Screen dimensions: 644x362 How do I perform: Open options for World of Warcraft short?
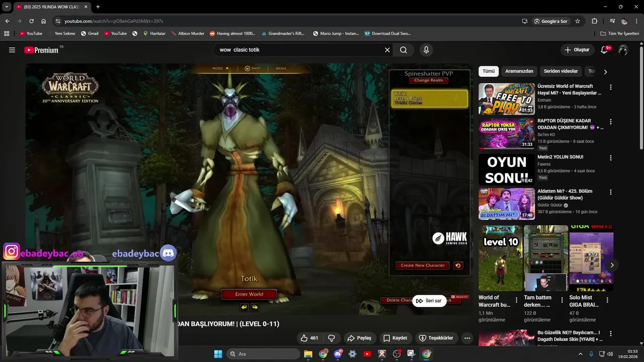516,300
